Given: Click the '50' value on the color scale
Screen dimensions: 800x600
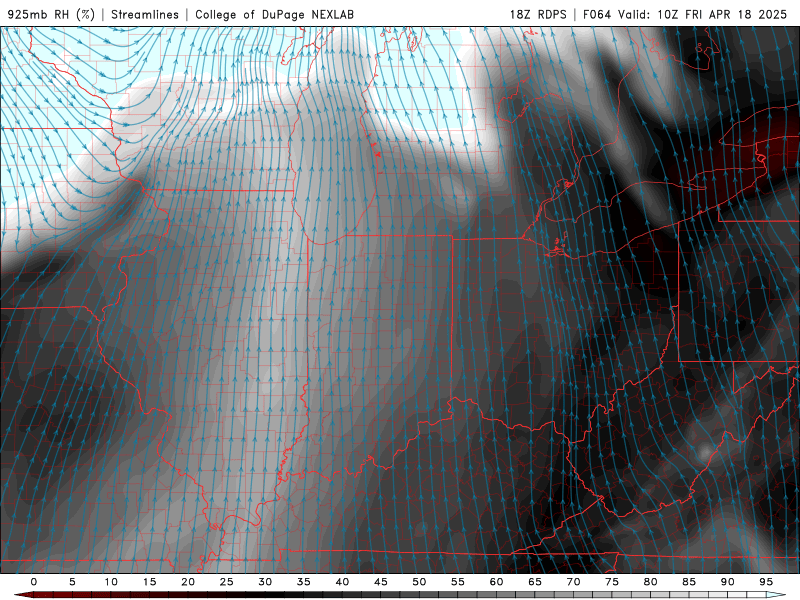Looking at the screenshot, I should click(x=419, y=582).
